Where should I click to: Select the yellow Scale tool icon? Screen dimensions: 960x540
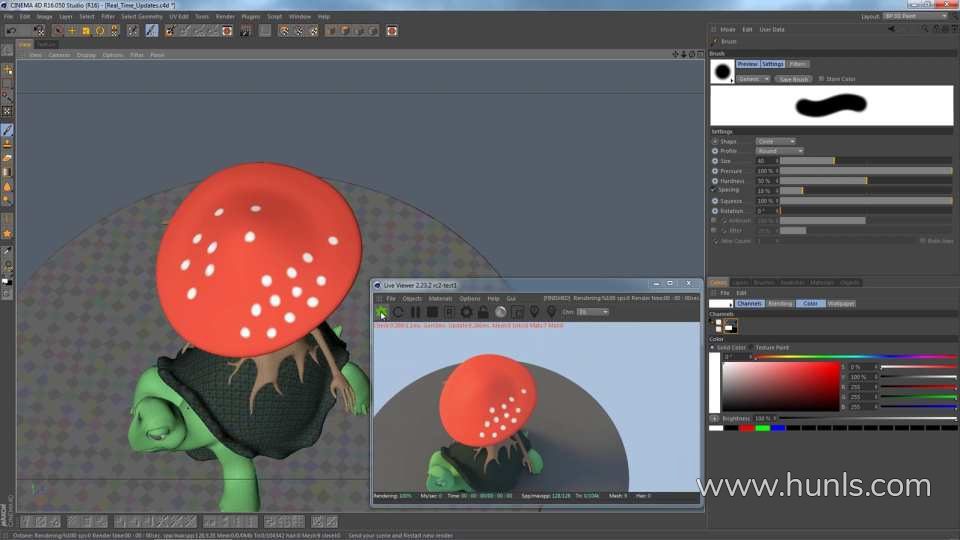coord(86,31)
